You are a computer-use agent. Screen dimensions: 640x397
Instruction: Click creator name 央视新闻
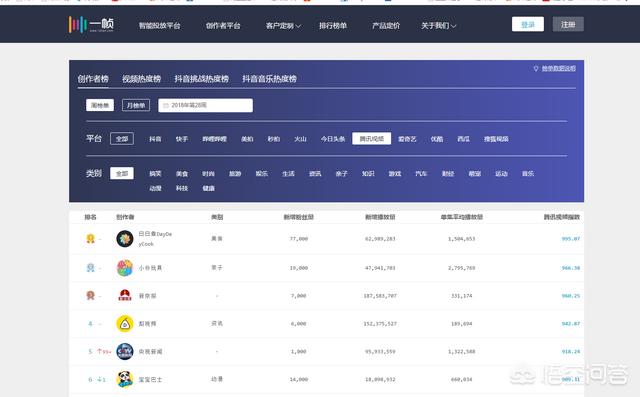coord(150,351)
